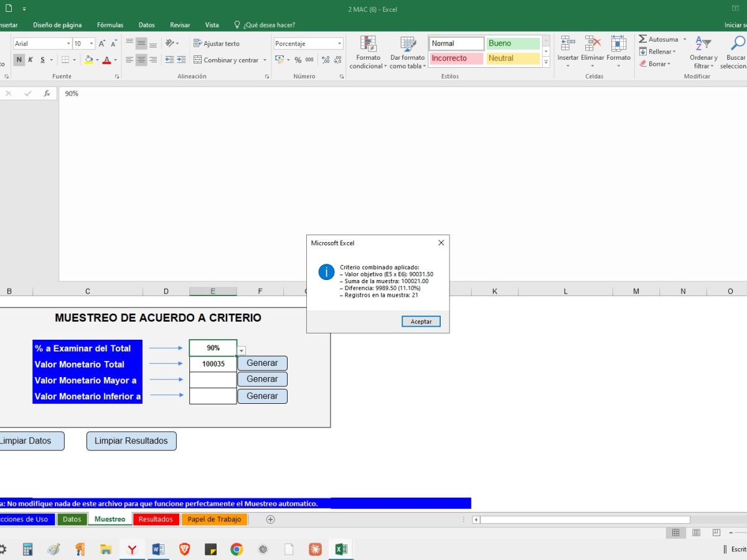The image size is (747, 560).
Task: Open Dar formato como tabla menu
Action: (408, 53)
